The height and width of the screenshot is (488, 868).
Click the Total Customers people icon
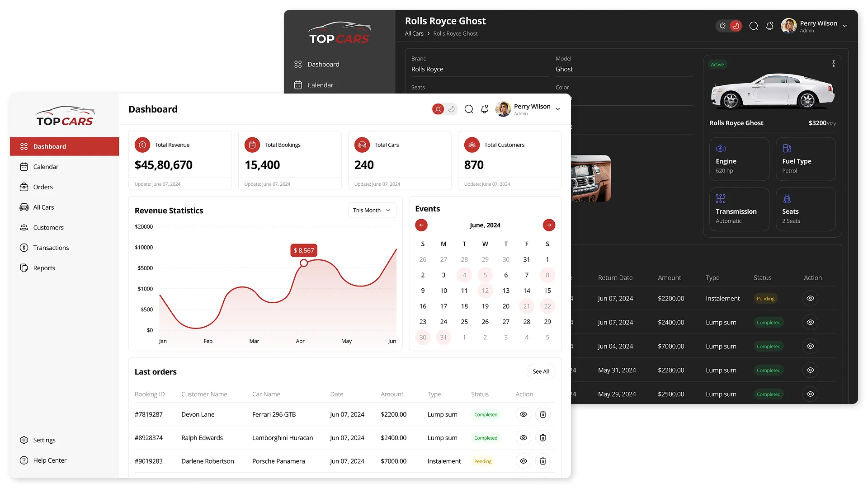point(472,145)
